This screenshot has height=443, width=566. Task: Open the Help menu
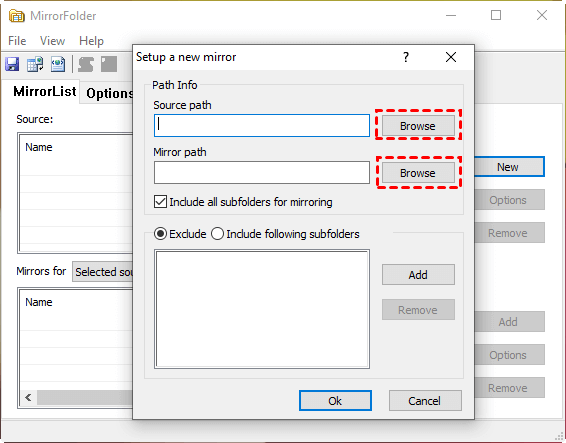click(x=91, y=41)
